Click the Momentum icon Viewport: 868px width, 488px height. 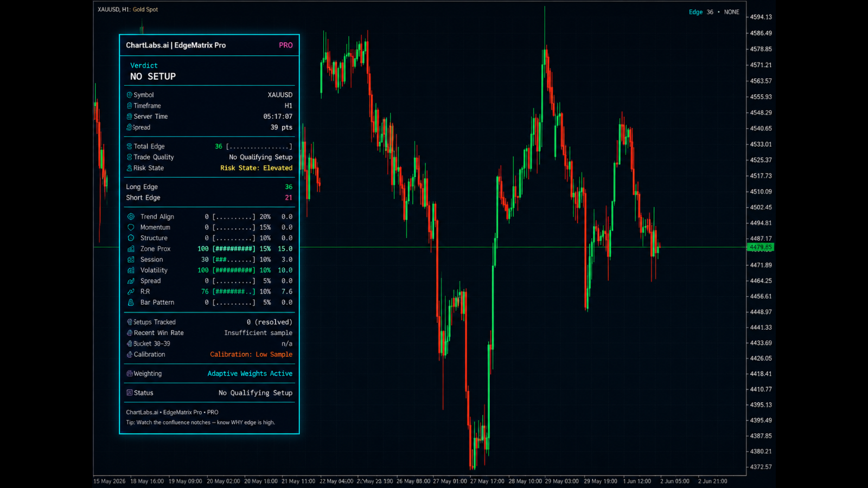point(131,227)
